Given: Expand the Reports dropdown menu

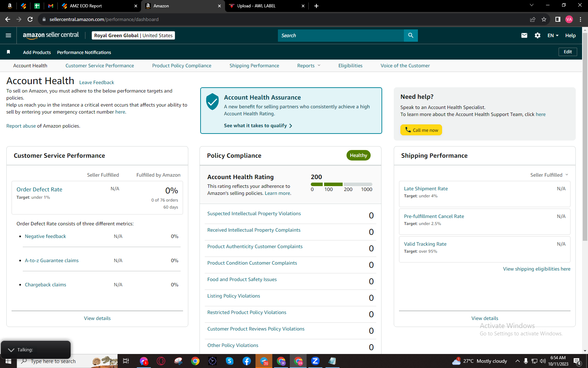Looking at the screenshot, I should pyautogui.click(x=309, y=66).
